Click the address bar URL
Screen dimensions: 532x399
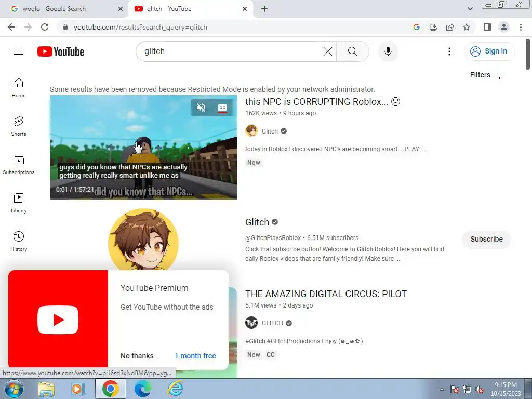coord(140,27)
